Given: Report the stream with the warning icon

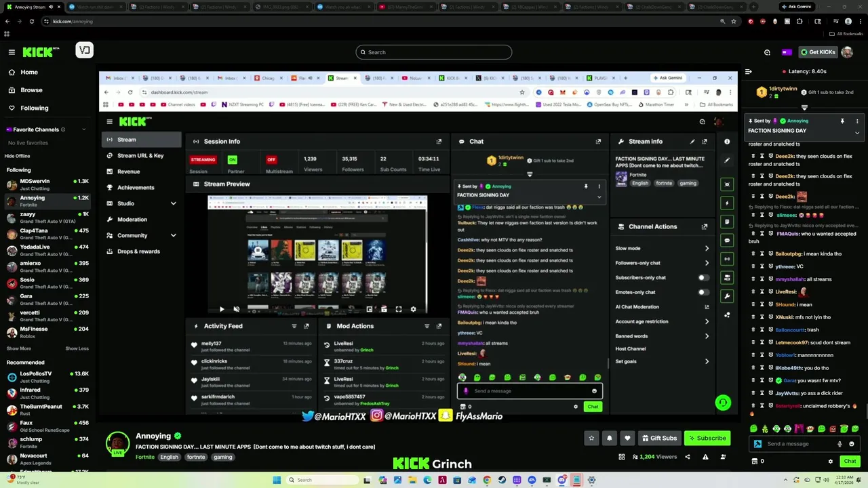Looking at the screenshot, I should (705, 457).
